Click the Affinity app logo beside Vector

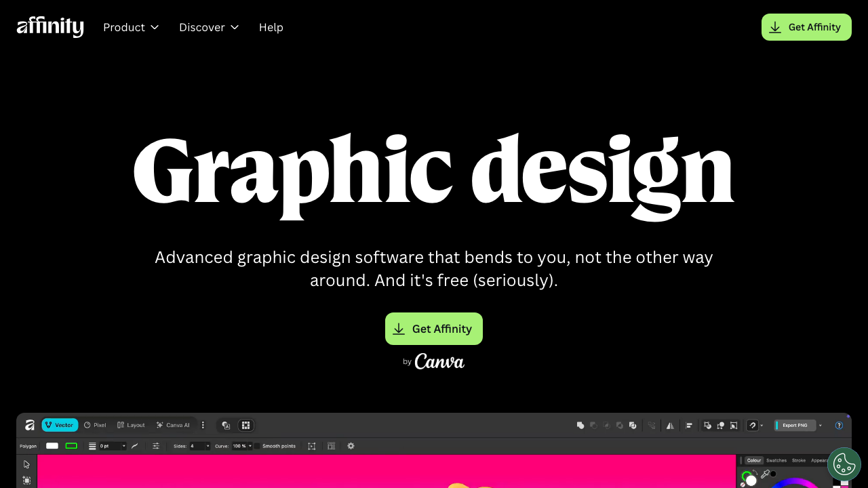click(x=29, y=425)
